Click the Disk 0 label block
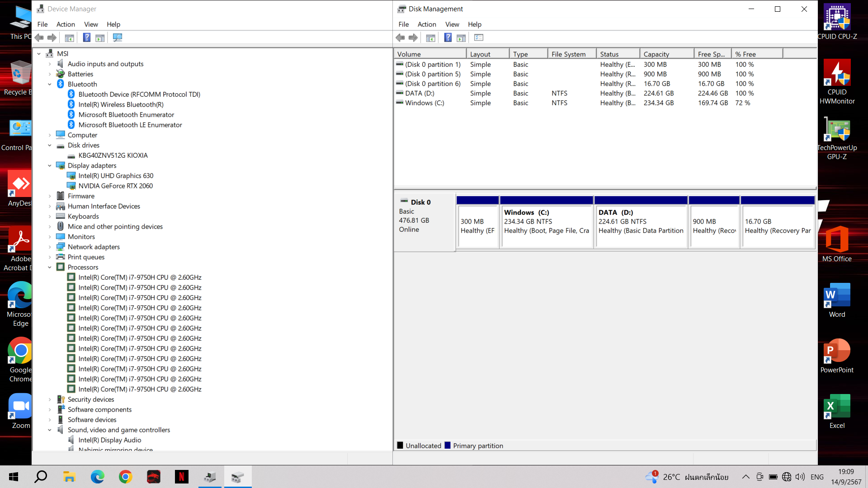Viewport: 868px width, 488px height. pos(425,222)
